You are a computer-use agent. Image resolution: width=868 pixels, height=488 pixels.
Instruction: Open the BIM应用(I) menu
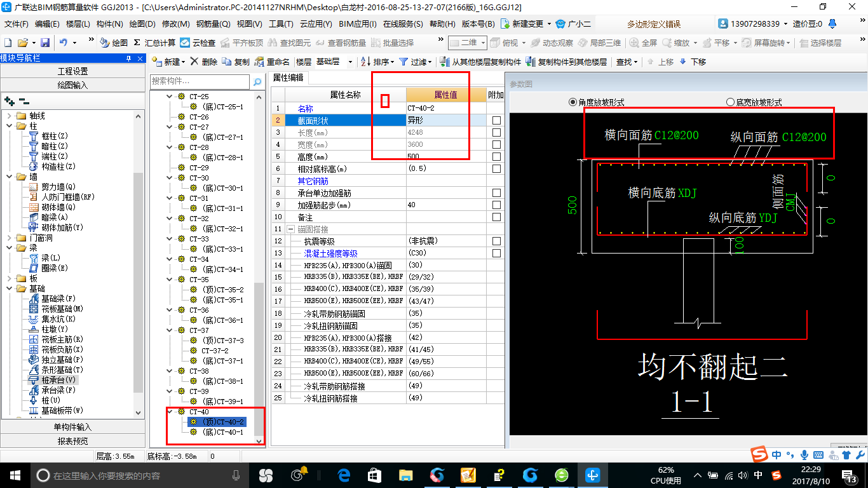(x=358, y=24)
